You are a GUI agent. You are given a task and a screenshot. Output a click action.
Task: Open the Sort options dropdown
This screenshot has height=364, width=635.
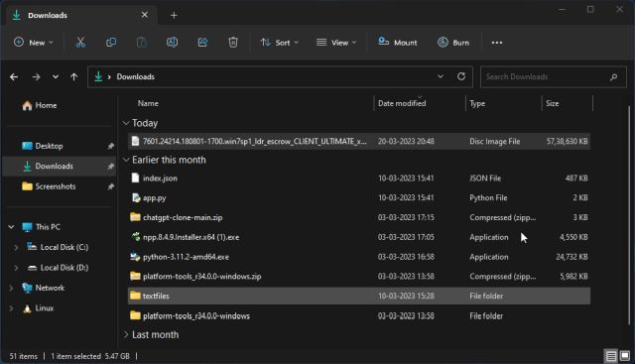coord(280,42)
